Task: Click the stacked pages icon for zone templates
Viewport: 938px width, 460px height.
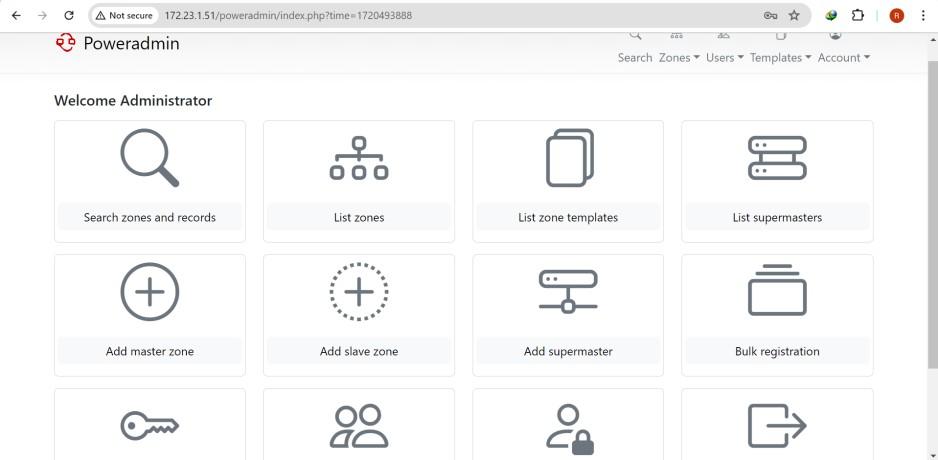Action: click(570, 158)
